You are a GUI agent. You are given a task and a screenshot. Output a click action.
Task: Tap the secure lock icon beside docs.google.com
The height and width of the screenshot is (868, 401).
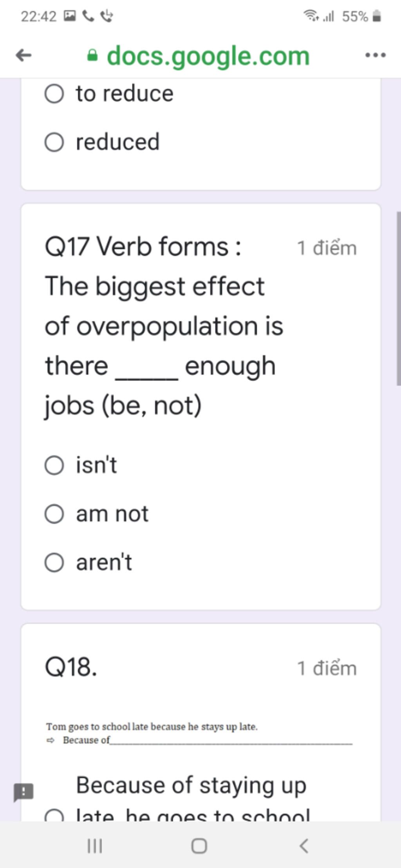point(92,56)
